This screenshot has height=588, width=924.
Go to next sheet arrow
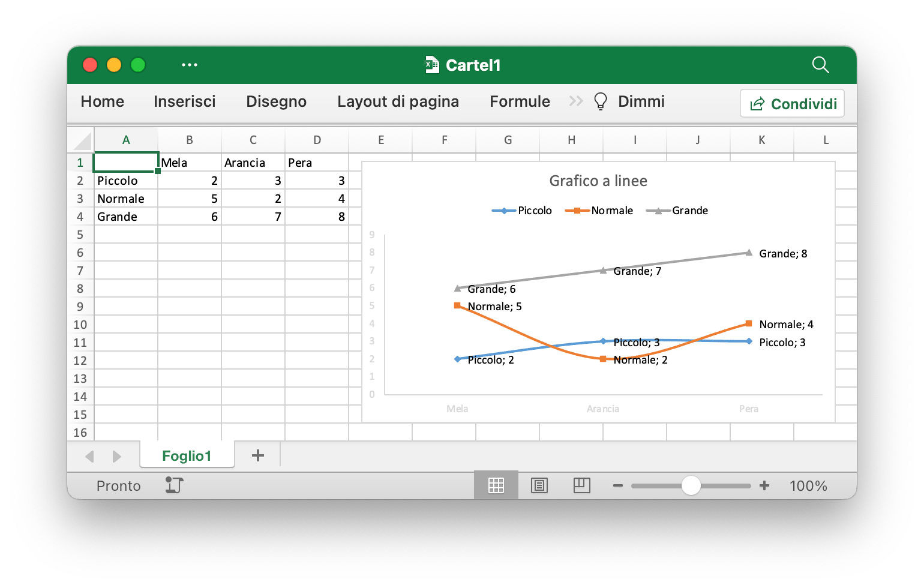pyautogui.click(x=116, y=457)
